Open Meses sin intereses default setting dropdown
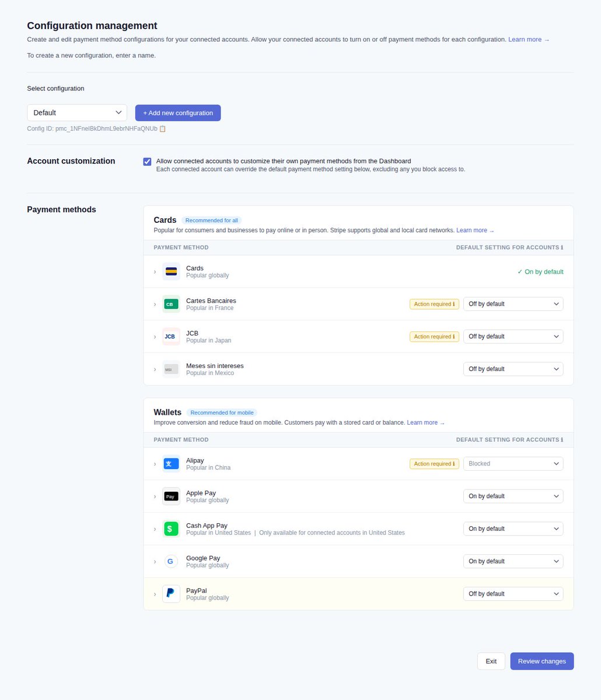601x700 pixels. coord(513,369)
